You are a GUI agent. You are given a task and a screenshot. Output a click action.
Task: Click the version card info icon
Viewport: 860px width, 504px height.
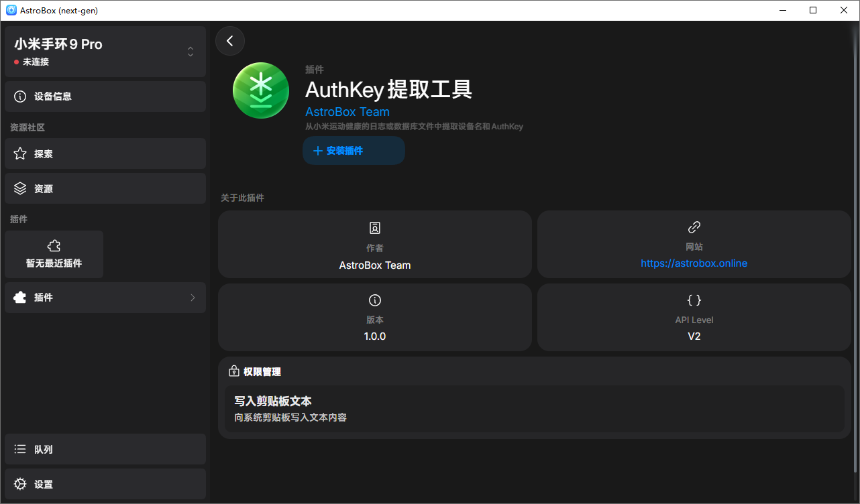tap(375, 300)
